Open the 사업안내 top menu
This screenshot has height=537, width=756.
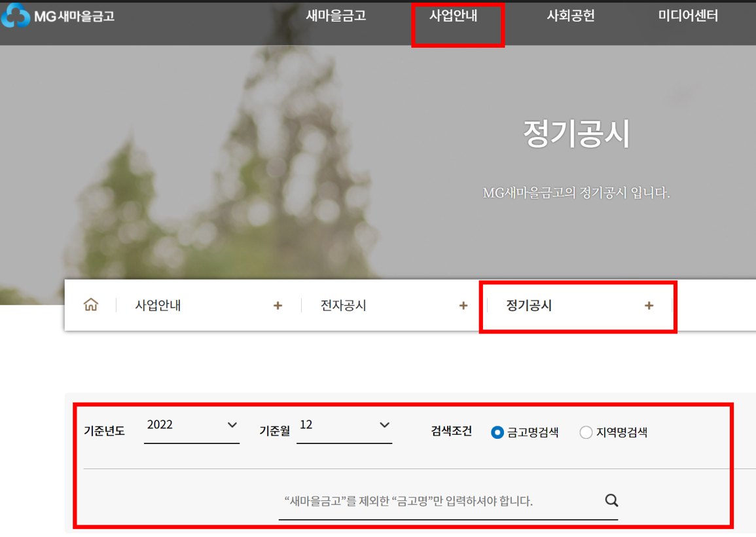(x=453, y=16)
